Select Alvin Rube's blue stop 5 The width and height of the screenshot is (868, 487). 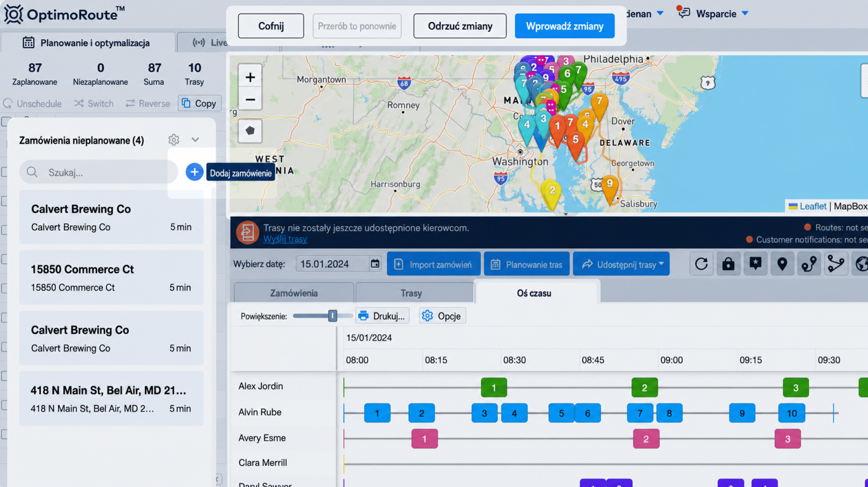pyautogui.click(x=561, y=413)
